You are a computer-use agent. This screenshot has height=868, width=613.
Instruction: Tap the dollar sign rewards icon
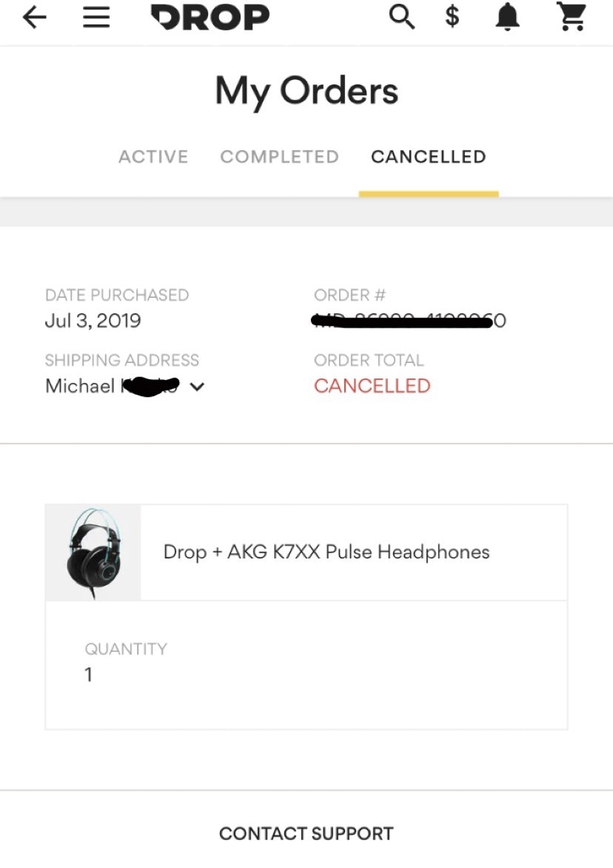pos(452,17)
